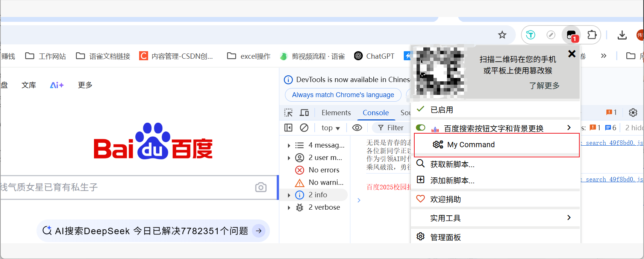This screenshot has height=259, width=644.
Task: Open the 内容管理-CSDN bookmark
Action: 176,56
